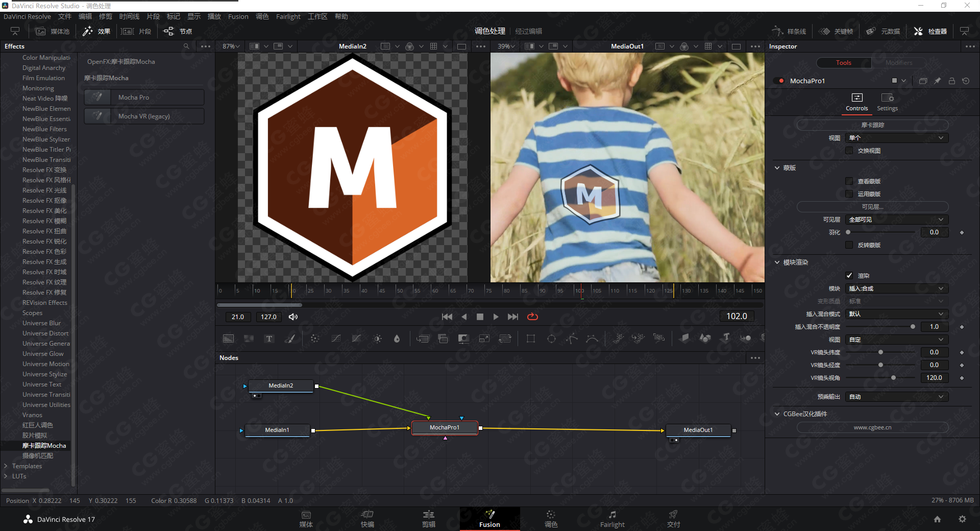Viewport: 980px width, 531px height.
Task: Enable the 反转蒙版 checkbox
Action: tap(849, 245)
